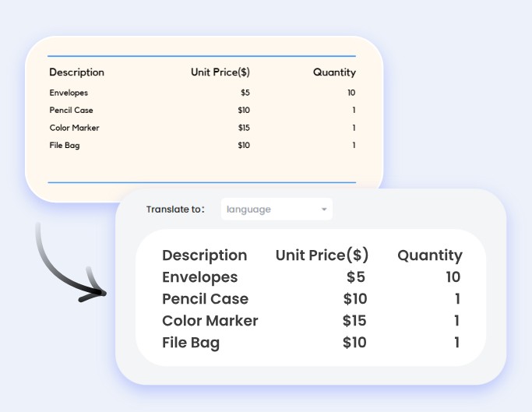532x412 pixels.
Task: Click the large Description header in result
Action: [205, 255]
